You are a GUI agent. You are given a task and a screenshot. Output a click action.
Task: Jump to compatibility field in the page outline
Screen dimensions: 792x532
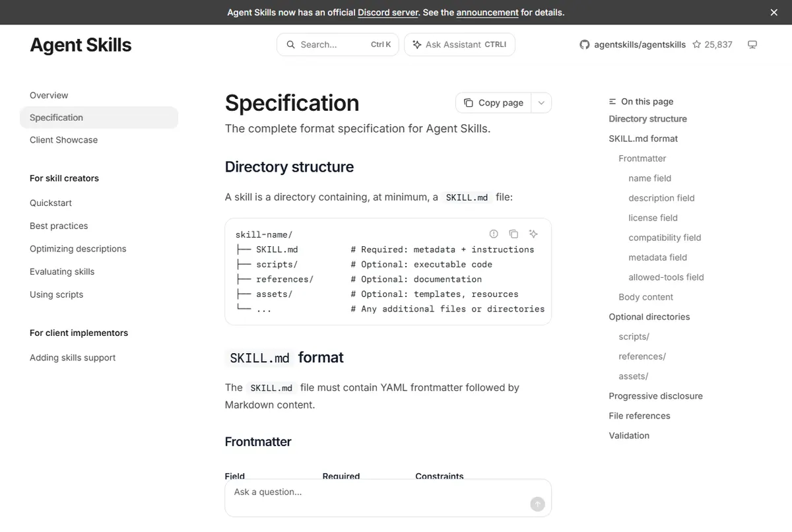coord(665,238)
